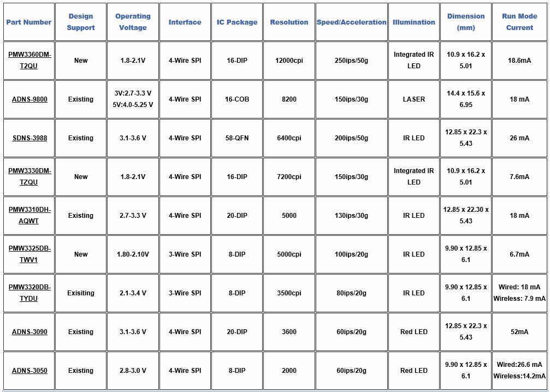Click the PMW3320DB-TYDU part number link
Screen dimensions: 550x392
(x=29, y=293)
